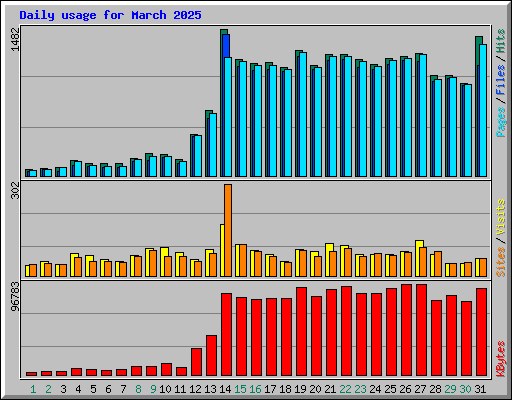Click the red KBytes bar for day 31

point(481,332)
